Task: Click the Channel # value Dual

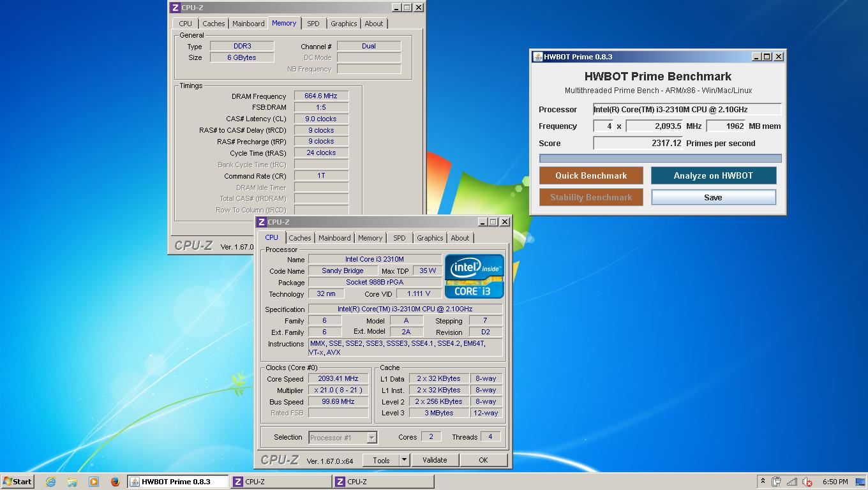Action: 369,46
